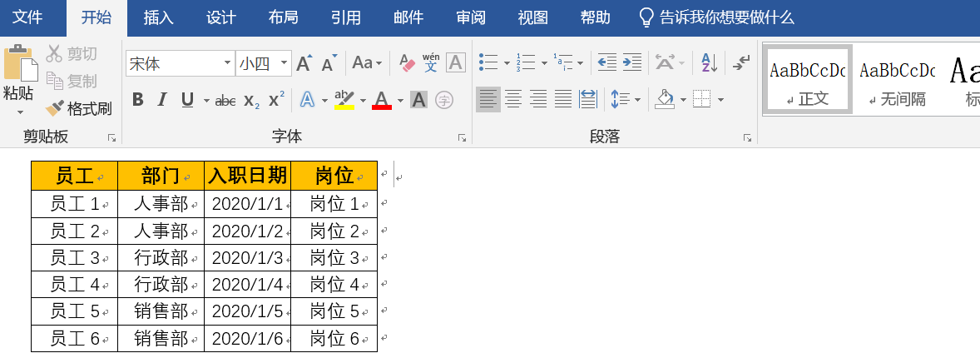Center the paragraph text

[x=513, y=99]
